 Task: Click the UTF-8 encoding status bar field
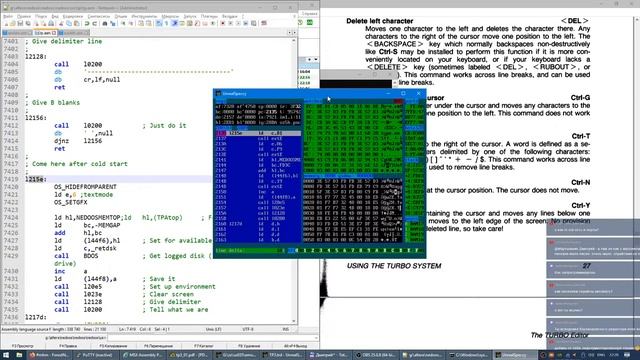point(248,329)
